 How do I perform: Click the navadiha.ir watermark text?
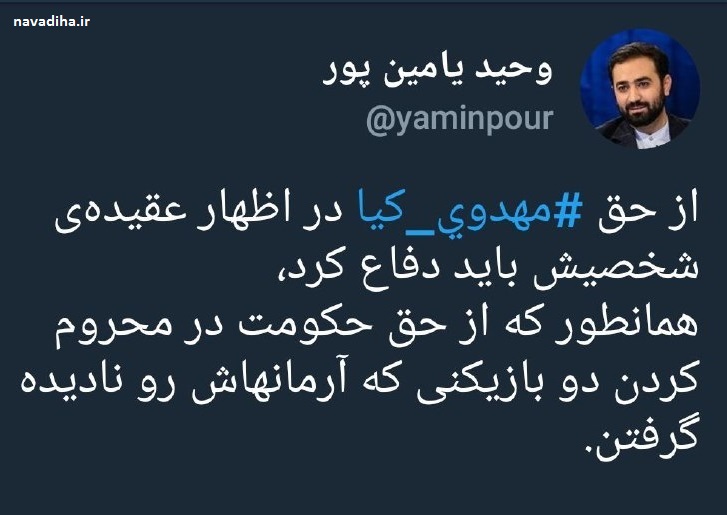point(52,21)
